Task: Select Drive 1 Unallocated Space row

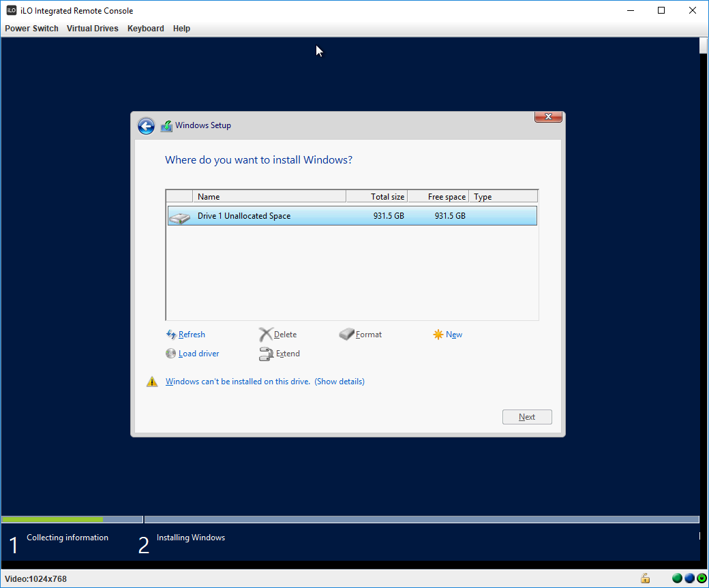Action: coord(352,215)
